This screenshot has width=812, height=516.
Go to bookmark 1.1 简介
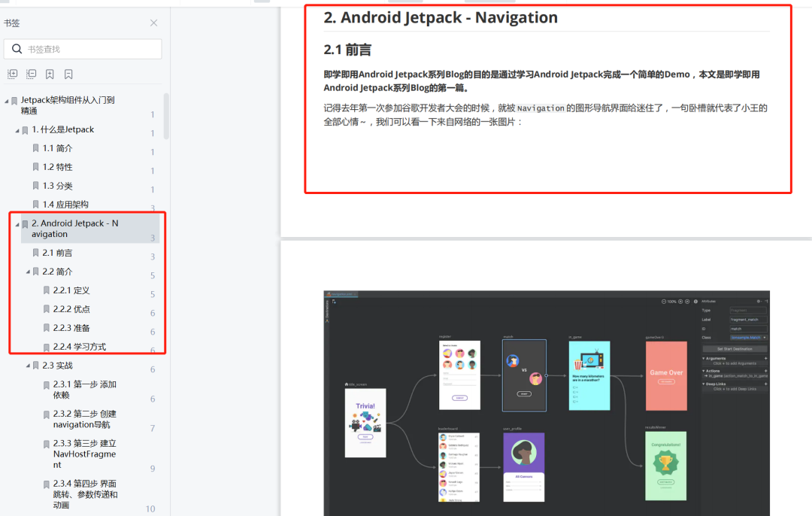pos(57,148)
